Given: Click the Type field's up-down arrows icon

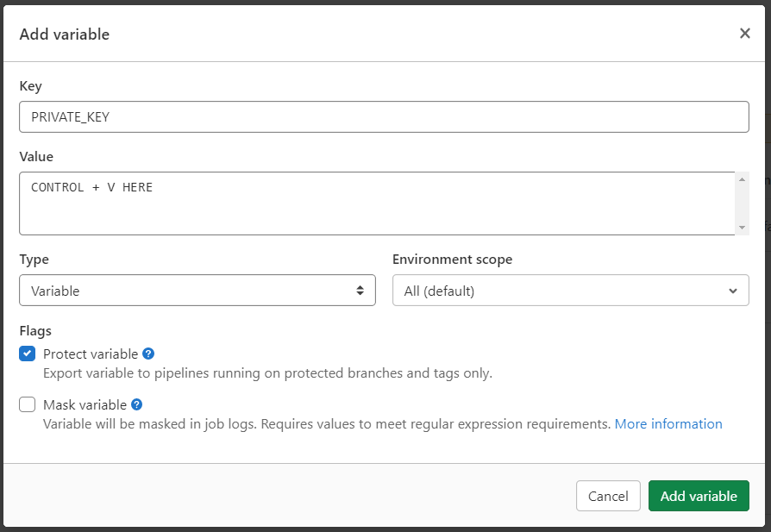Looking at the screenshot, I should (x=360, y=291).
